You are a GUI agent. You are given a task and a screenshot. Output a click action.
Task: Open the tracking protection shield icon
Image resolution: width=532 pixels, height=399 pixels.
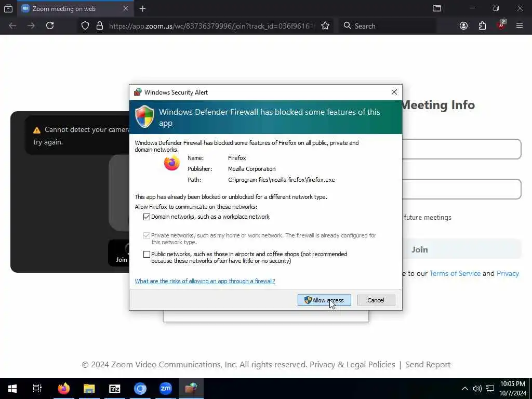tap(85, 26)
